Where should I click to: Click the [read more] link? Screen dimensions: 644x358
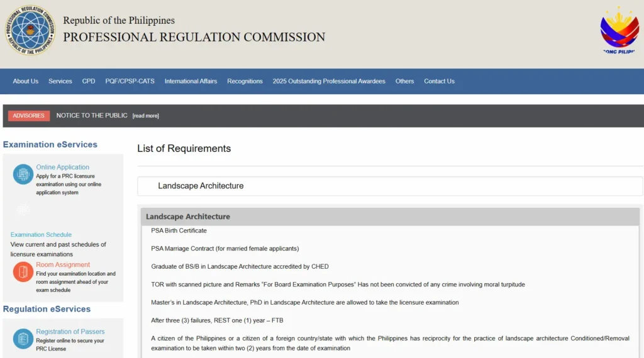145,116
